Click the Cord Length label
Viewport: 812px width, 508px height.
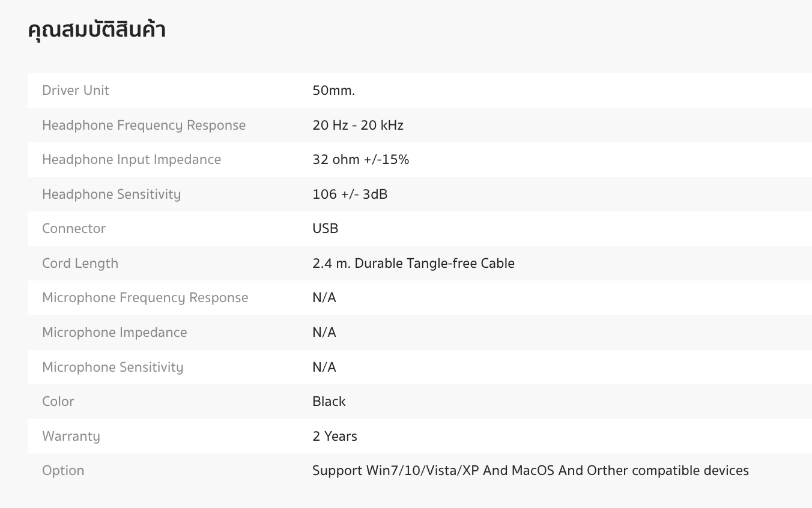[80, 264]
